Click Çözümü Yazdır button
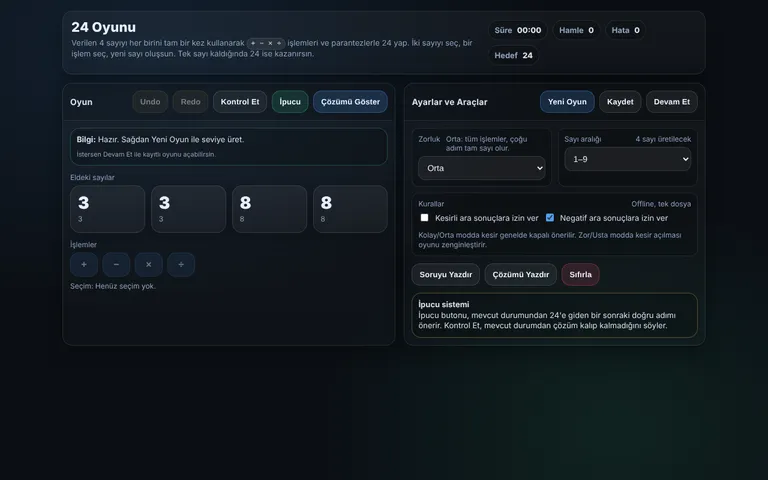The height and width of the screenshot is (480, 768). click(521, 275)
